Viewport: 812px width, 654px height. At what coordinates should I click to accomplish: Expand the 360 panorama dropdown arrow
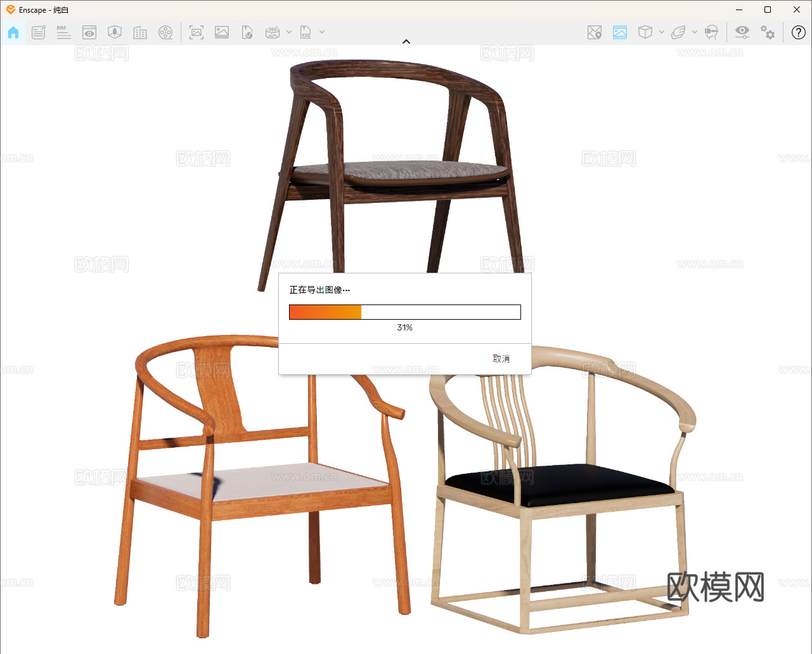(289, 32)
